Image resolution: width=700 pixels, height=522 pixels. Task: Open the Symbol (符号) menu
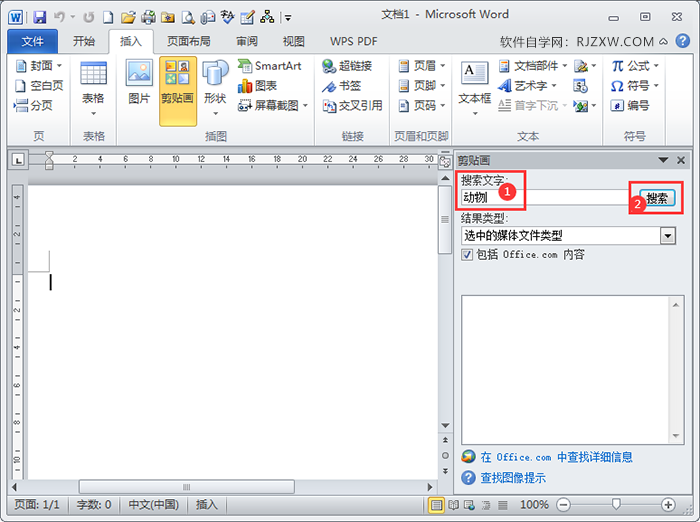(635, 86)
